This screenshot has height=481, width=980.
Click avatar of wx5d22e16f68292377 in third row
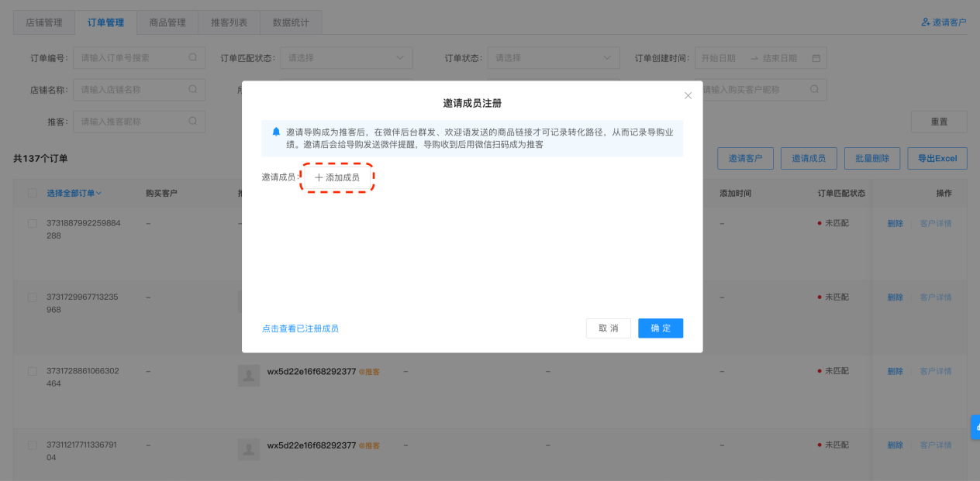point(249,376)
